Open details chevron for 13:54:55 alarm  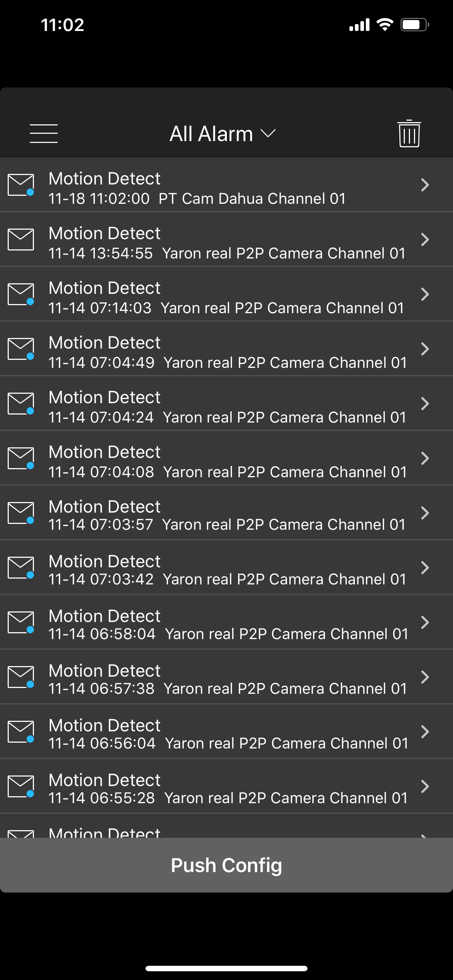point(425,240)
